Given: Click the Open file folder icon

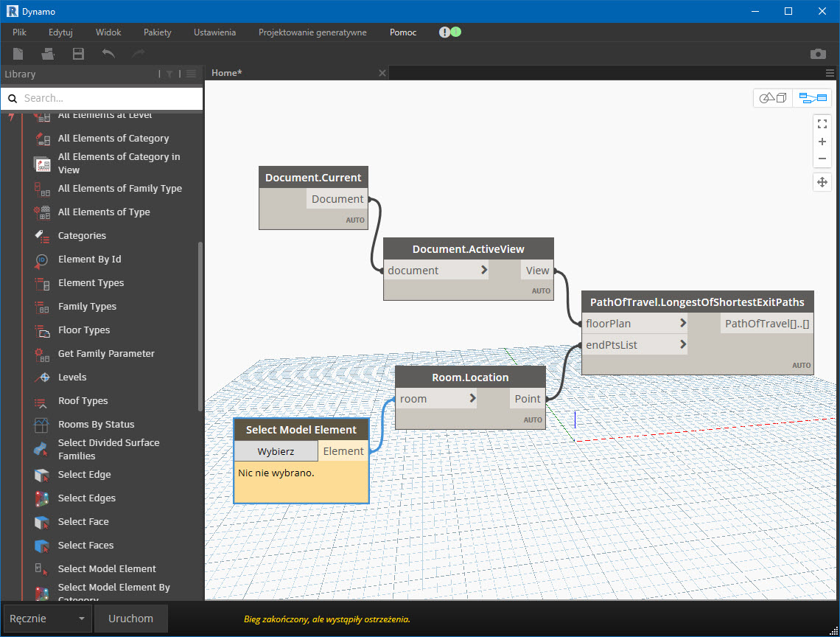Looking at the screenshot, I should pos(48,54).
